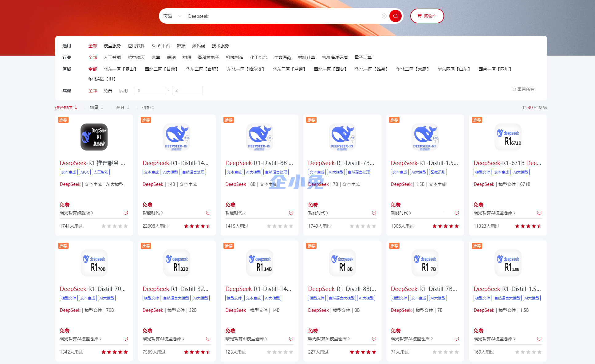Open DeepSeek-R1-Distill-14... whale logo thumbnail
The image size is (595, 364).
point(177,137)
